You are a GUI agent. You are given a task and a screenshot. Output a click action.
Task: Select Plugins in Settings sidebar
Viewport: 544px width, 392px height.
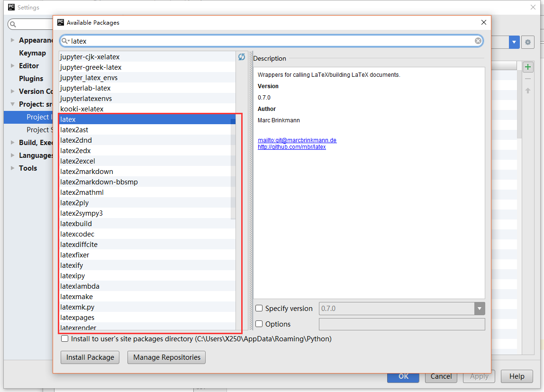click(31, 79)
